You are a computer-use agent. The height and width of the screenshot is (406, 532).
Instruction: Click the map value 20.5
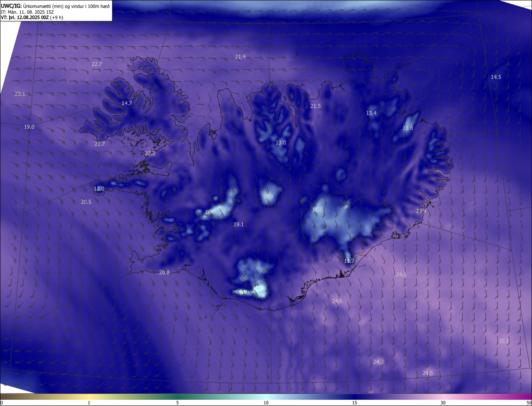(86, 202)
